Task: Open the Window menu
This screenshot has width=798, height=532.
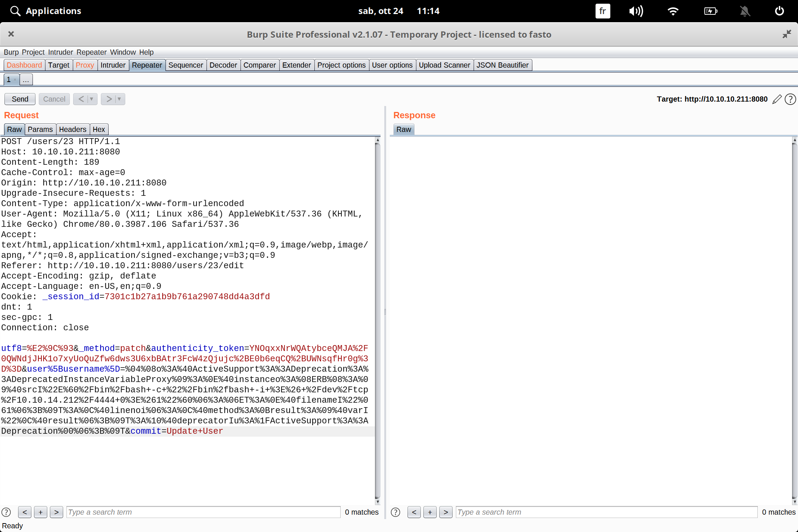Action: (x=123, y=52)
